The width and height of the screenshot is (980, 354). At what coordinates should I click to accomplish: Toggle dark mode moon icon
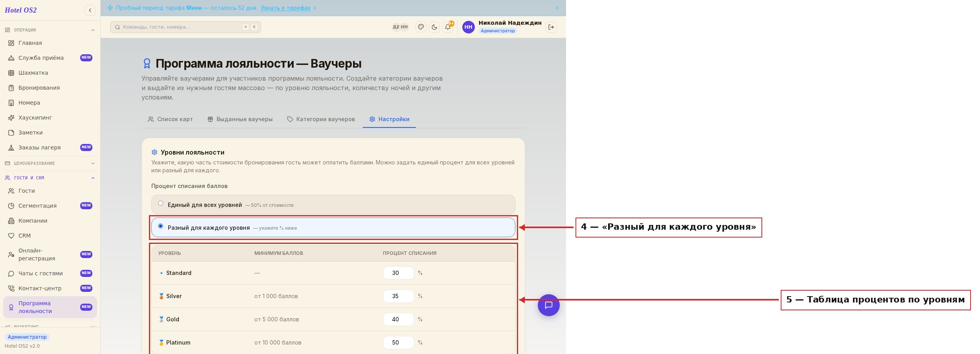tap(434, 27)
